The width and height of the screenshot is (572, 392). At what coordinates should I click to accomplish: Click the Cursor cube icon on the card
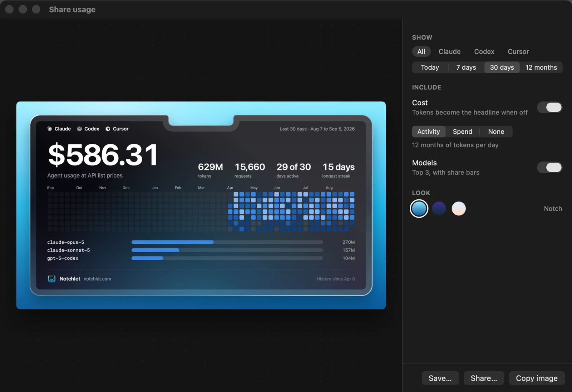point(108,129)
